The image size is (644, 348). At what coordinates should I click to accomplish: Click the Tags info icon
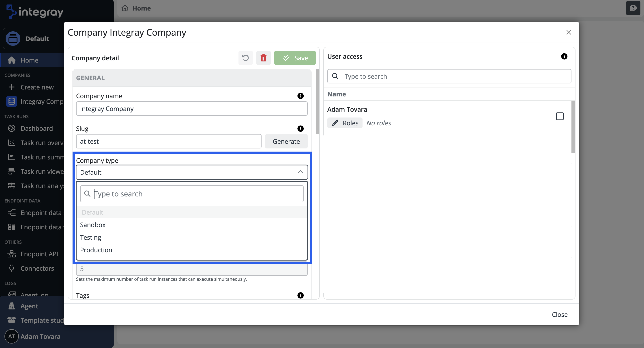point(300,296)
